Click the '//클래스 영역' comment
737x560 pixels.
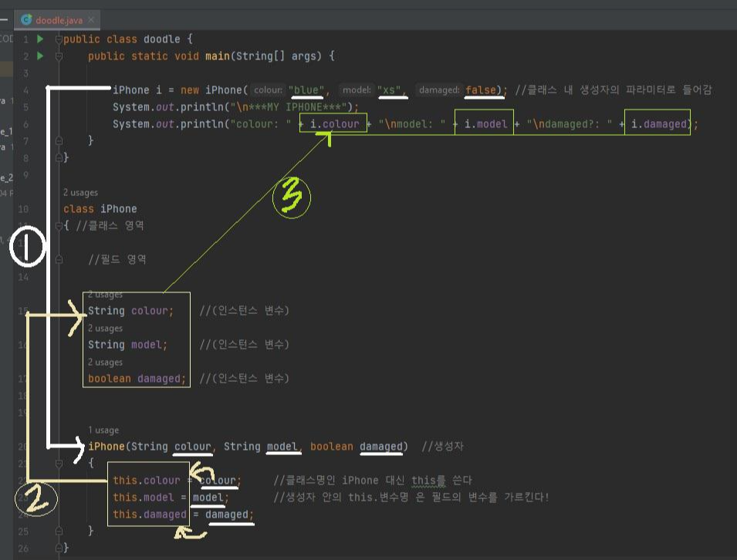pyautogui.click(x=110, y=226)
